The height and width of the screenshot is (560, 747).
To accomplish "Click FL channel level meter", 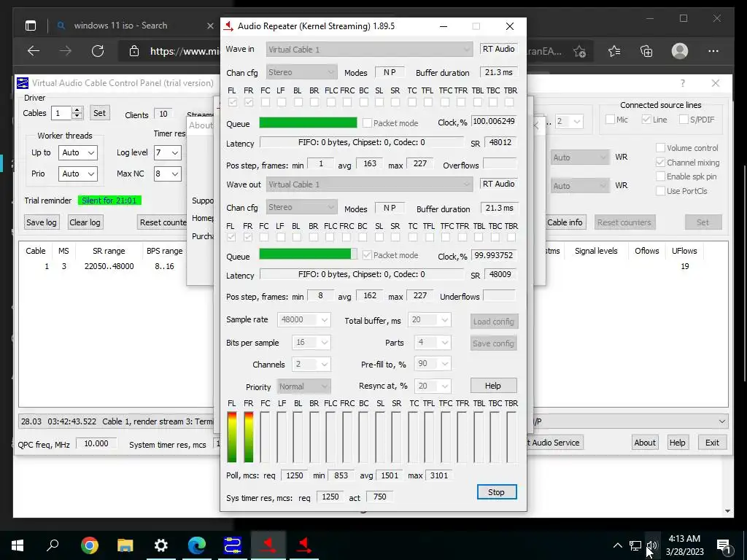I will (232, 437).
